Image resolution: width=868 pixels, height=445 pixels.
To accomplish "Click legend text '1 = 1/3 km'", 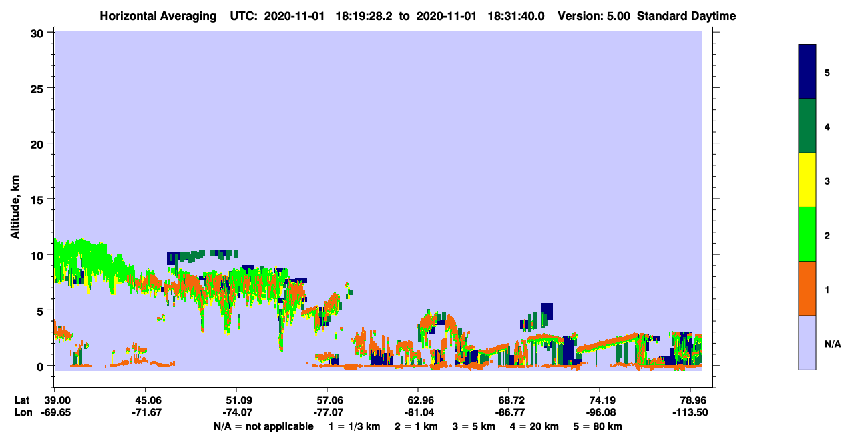I will click(x=353, y=426).
